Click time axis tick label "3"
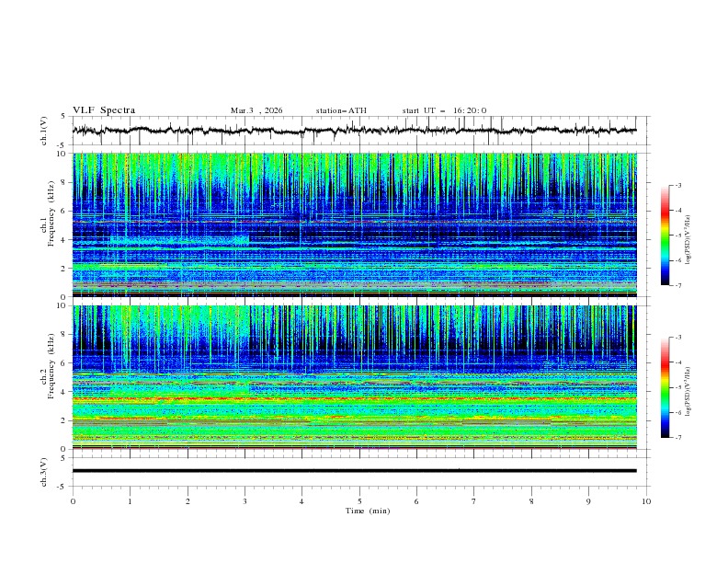This screenshot has width=728, height=563. [x=245, y=501]
